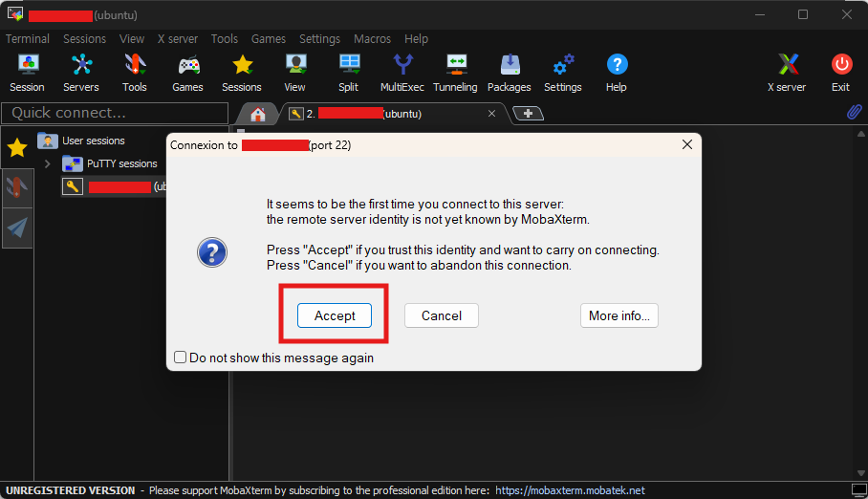The width and height of the screenshot is (868, 499).
Task: Open the Packages toolbar icon
Action: (x=510, y=73)
